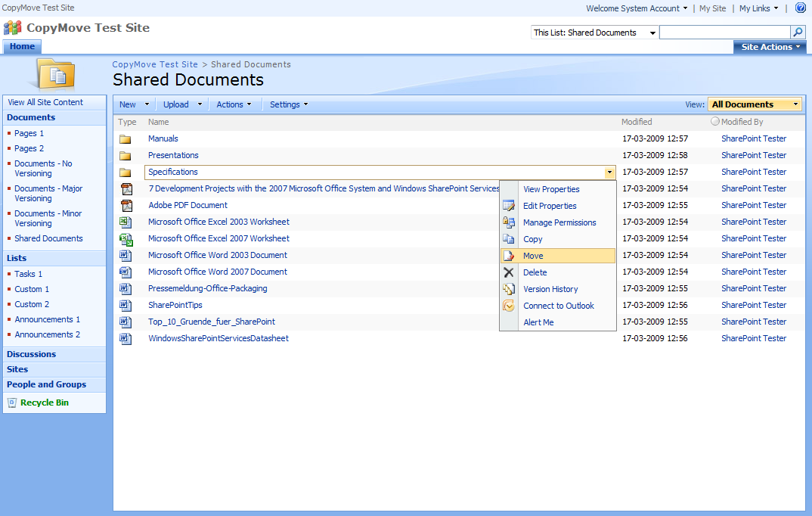Click the Move menu icon
The image size is (812, 516).
(x=509, y=256)
